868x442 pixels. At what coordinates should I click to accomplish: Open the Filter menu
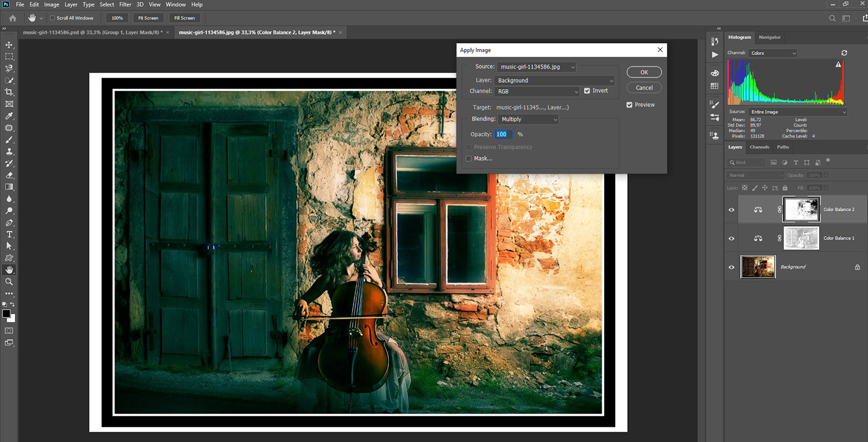coord(125,5)
